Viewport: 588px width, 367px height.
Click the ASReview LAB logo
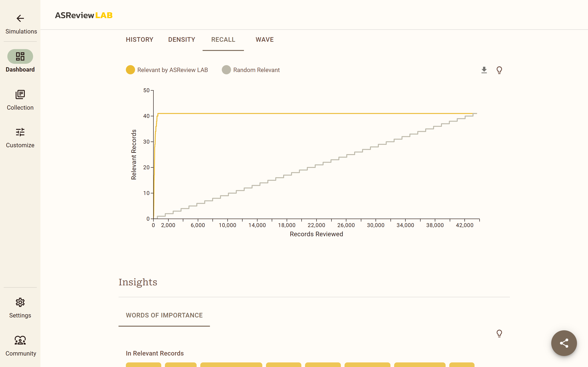(84, 15)
